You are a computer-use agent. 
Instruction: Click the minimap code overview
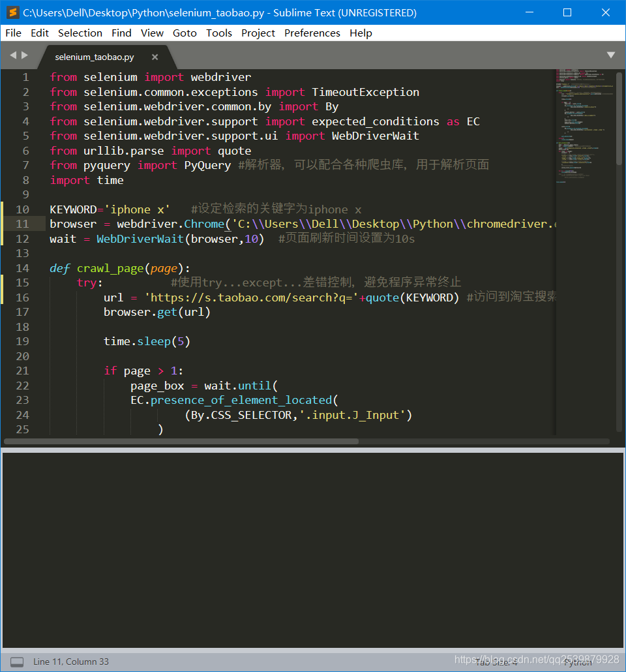pyautogui.click(x=585, y=127)
